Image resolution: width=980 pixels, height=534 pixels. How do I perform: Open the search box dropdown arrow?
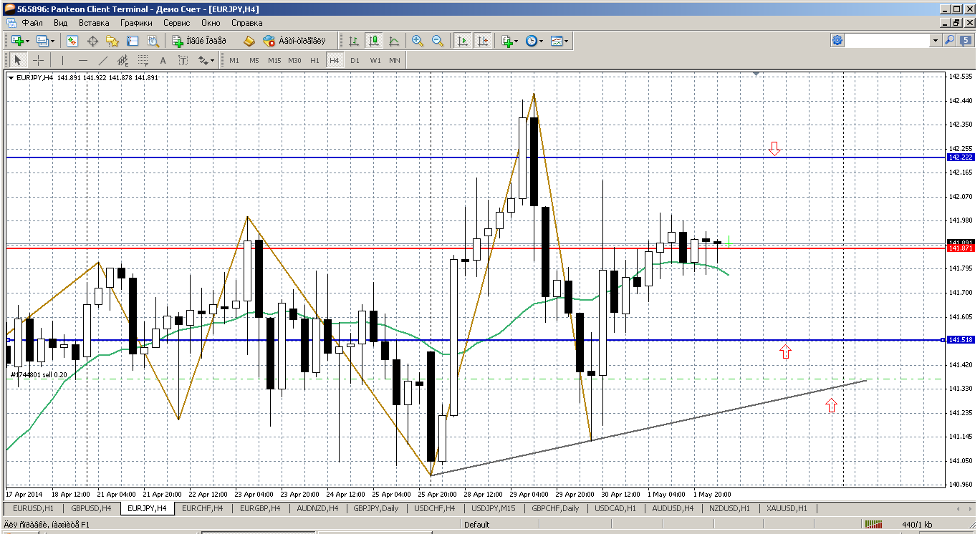coord(936,41)
